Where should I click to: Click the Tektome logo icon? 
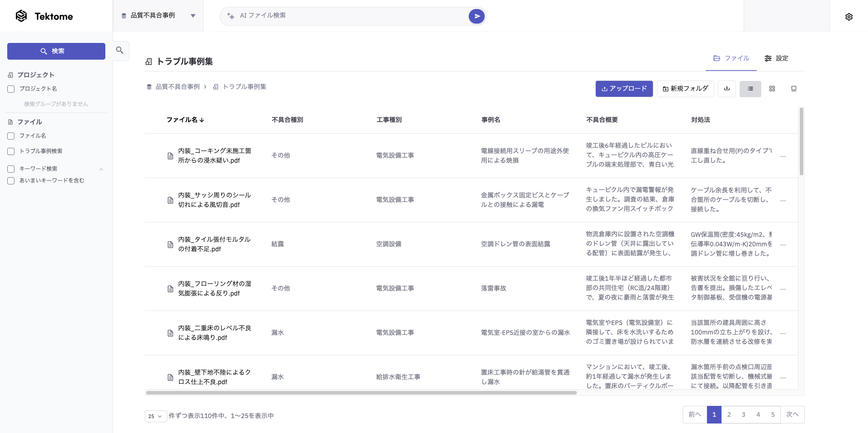[x=21, y=16]
